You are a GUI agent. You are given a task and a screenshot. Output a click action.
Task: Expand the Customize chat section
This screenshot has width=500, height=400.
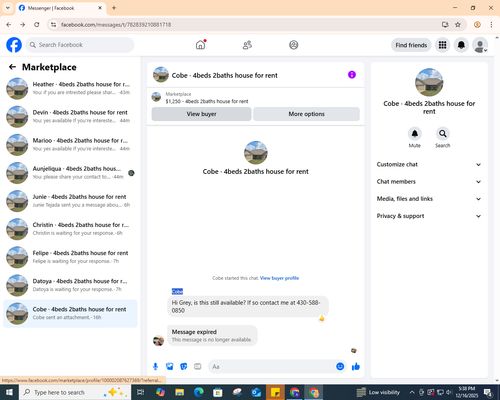click(429, 164)
